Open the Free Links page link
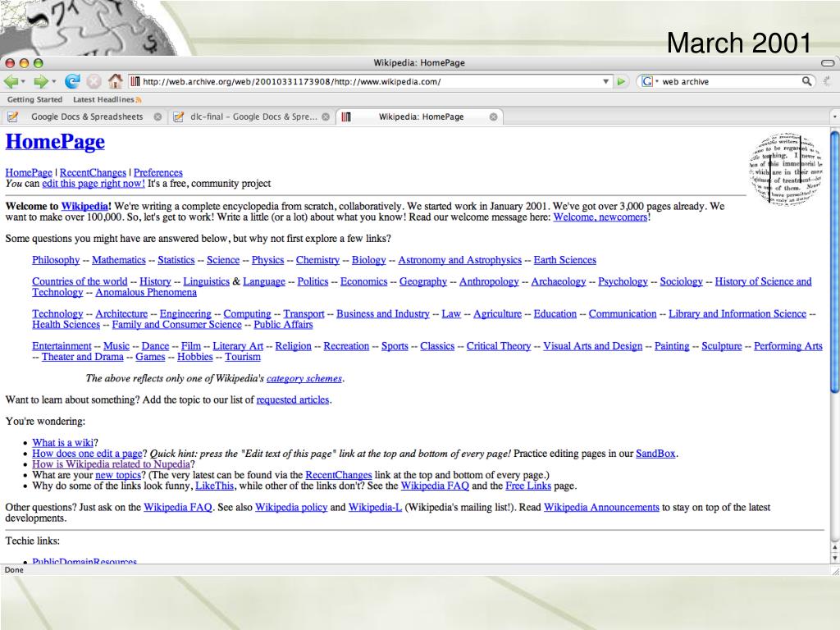Viewport: 840px width, 630px height. tap(528, 486)
